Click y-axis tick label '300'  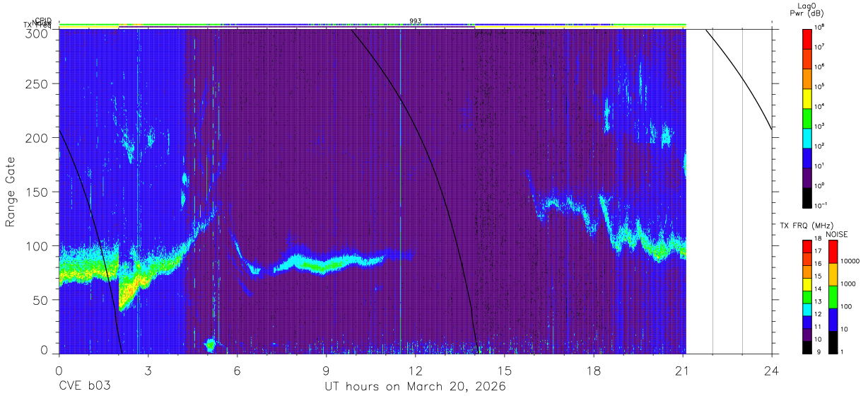(37, 33)
